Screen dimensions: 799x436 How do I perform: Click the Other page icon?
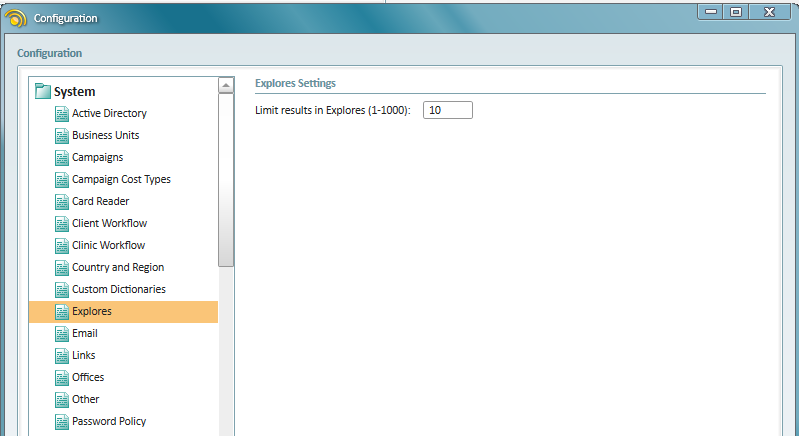(62, 399)
